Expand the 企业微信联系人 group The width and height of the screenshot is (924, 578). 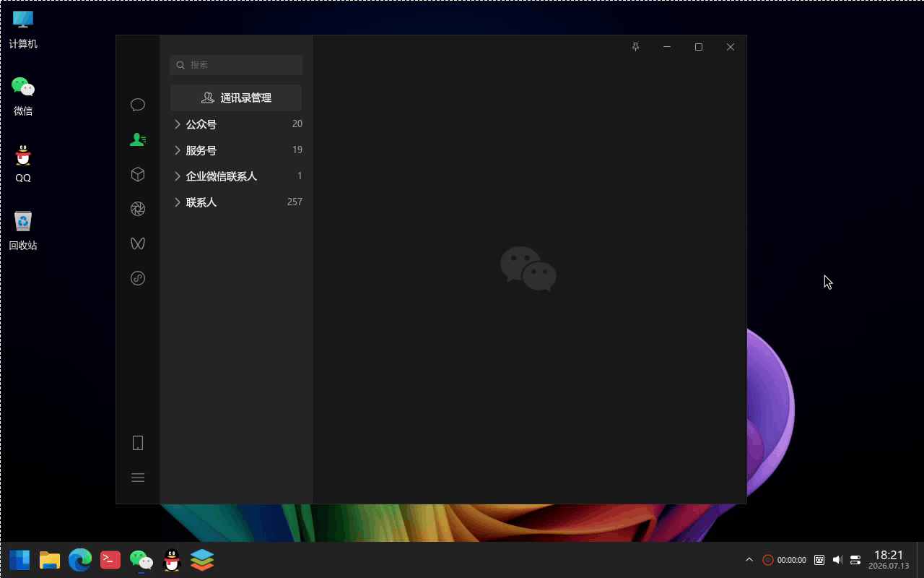(236, 176)
